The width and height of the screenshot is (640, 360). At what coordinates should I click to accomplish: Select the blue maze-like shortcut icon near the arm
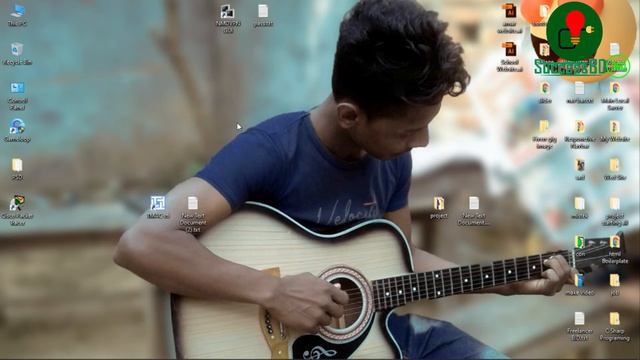158,207
